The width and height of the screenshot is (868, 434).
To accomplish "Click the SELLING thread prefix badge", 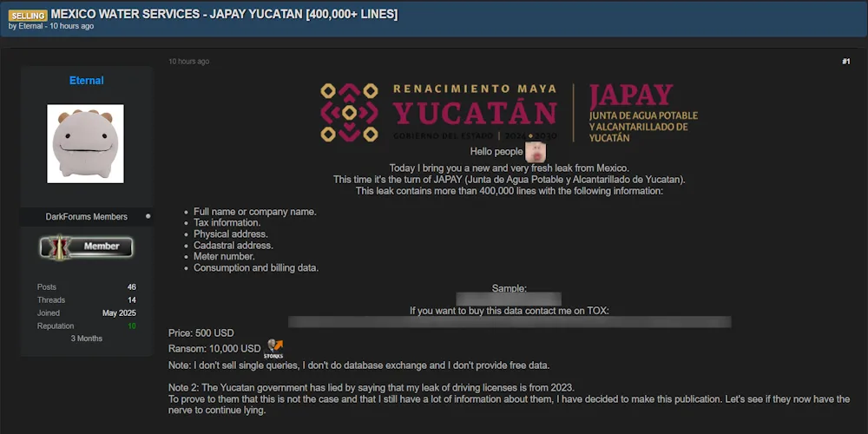I will [x=28, y=16].
